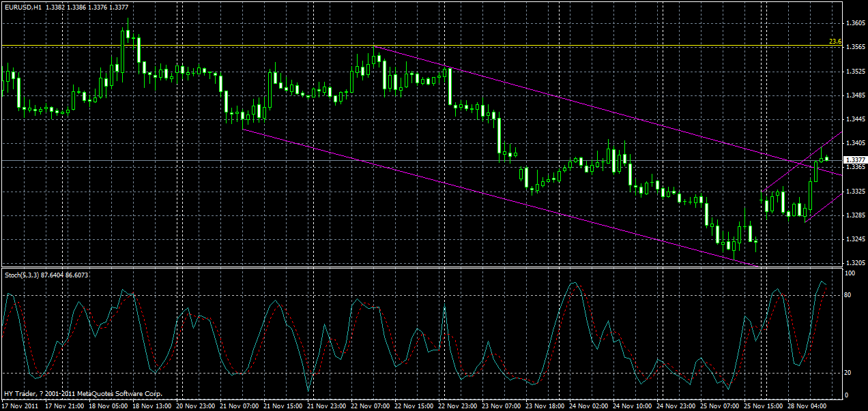Viewport: 868px width, 411px height.
Task: Click the 1.3205 price axis label
Action: point(854,262)
